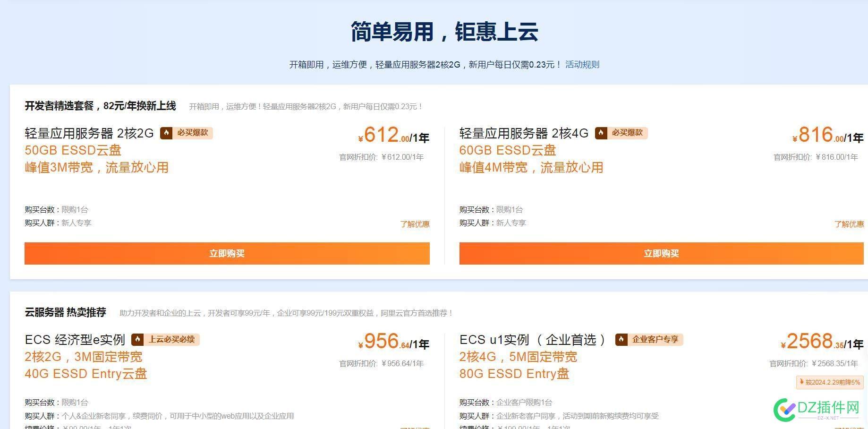Click 峰值3M带宽，流量放心用 text
868x429 pixels.
tap(97, 167)
